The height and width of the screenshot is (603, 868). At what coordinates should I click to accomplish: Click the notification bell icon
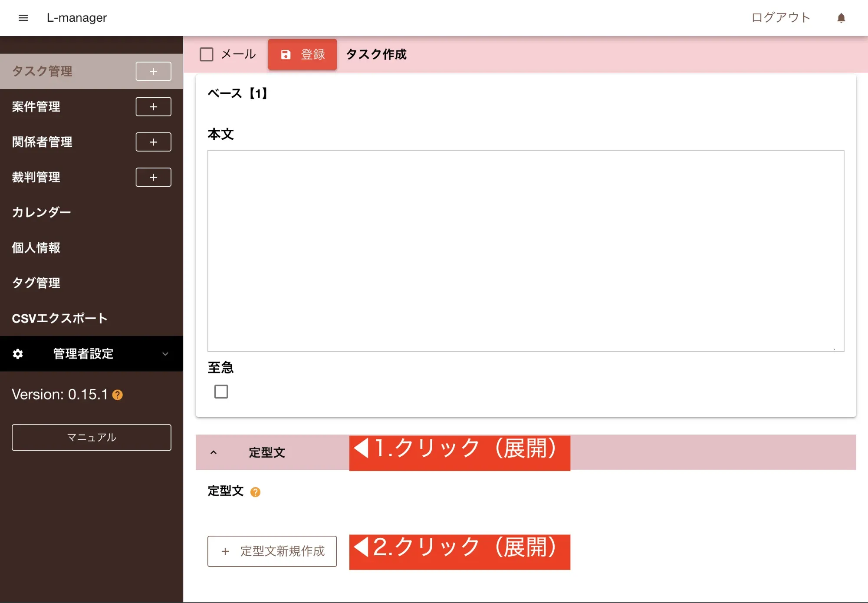coord(841,18)
